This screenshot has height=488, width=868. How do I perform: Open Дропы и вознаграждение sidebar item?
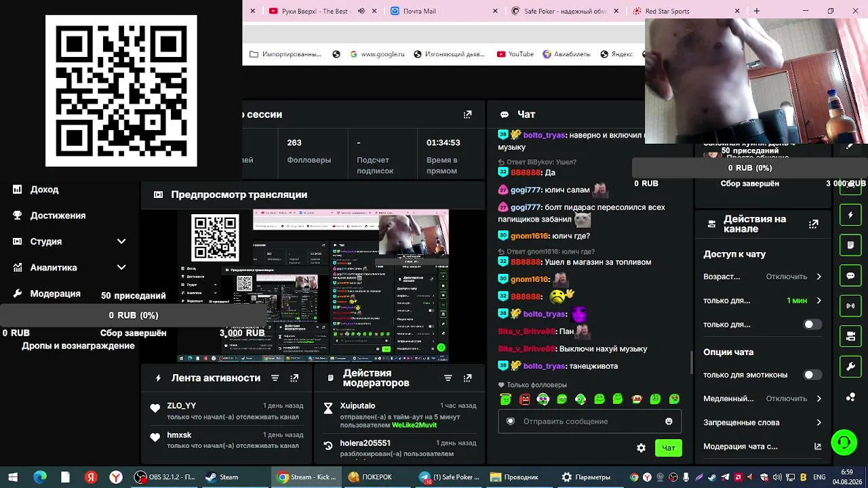coord(78,346)
